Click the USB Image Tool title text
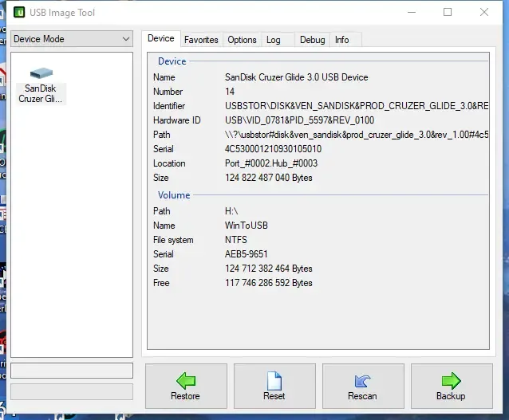This screenshot has width=509, height=420. pyautogui.click(x=62, y=13)
